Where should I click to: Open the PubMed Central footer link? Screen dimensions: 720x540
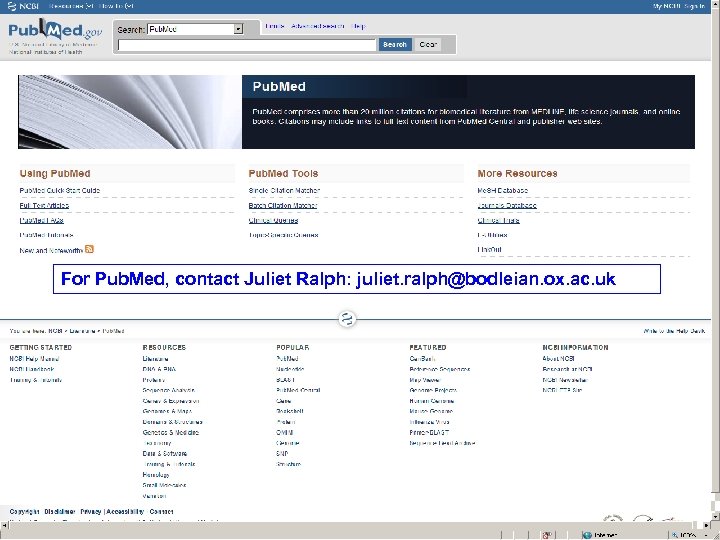coord(298,390)
